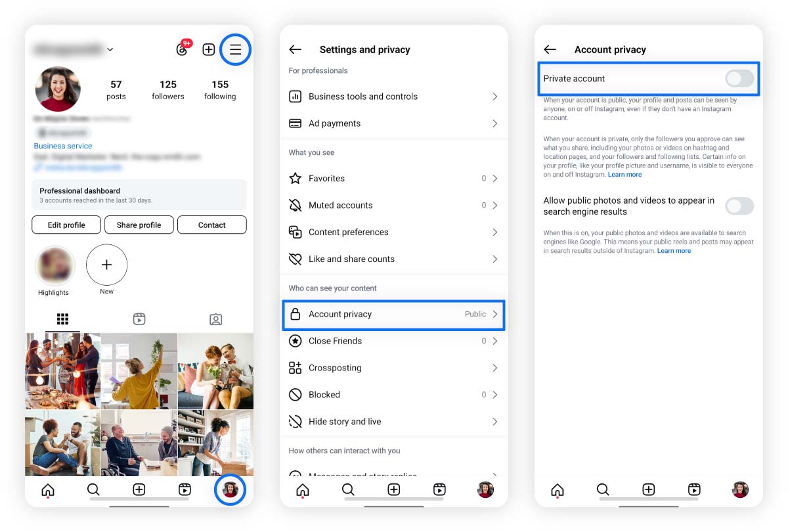The image size is (788, 532).
Task: Click the lock icon next to Account privacy
Action: click(x=295, y=314)
